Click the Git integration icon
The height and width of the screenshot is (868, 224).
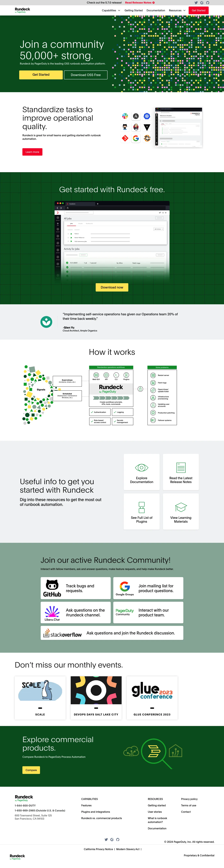[125, 138]
